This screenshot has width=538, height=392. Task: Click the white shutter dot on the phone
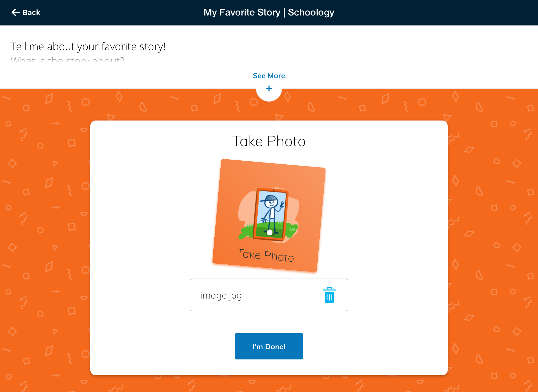click(x=270, y=232)
